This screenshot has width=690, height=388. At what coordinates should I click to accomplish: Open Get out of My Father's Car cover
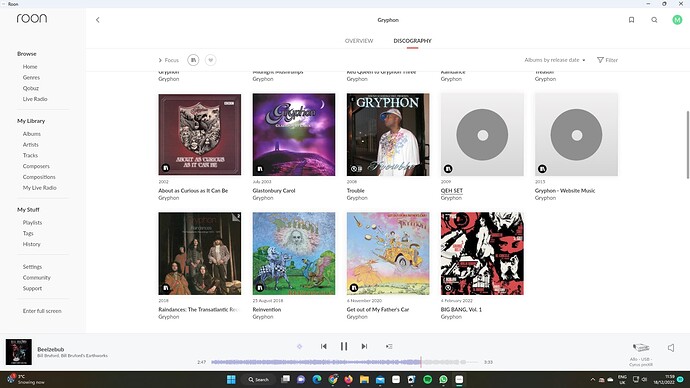388,253
